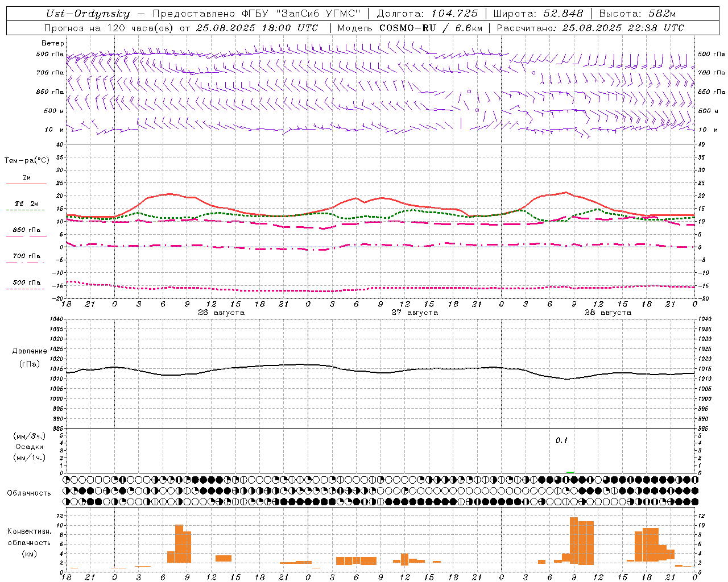This screenshot has width=728, height=582.
Task: Click the Ветер section label
Action: coord(53,43)
